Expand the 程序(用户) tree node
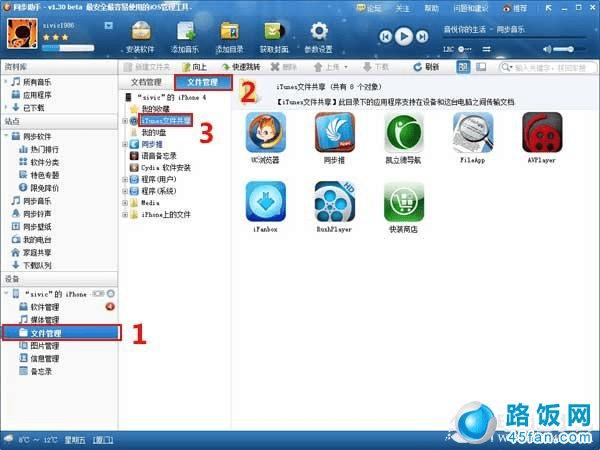Viewport: 600px width, 450px height. pos(125,179)
